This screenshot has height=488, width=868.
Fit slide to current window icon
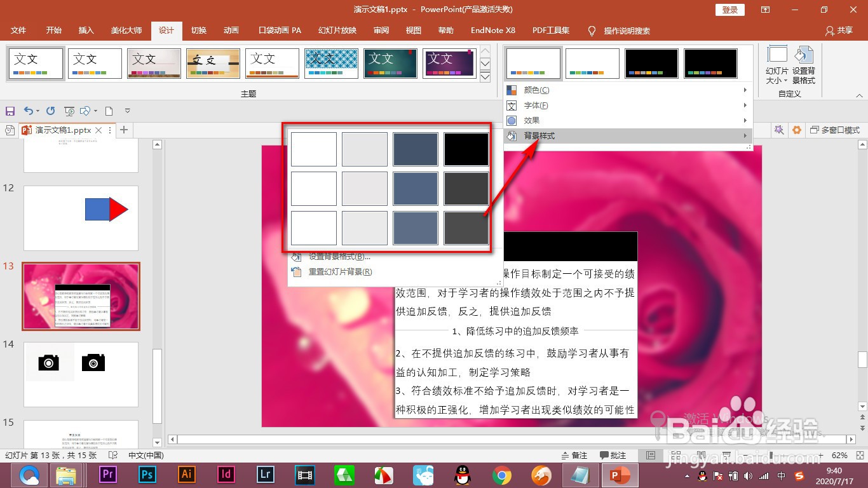[x=860, y=456]
